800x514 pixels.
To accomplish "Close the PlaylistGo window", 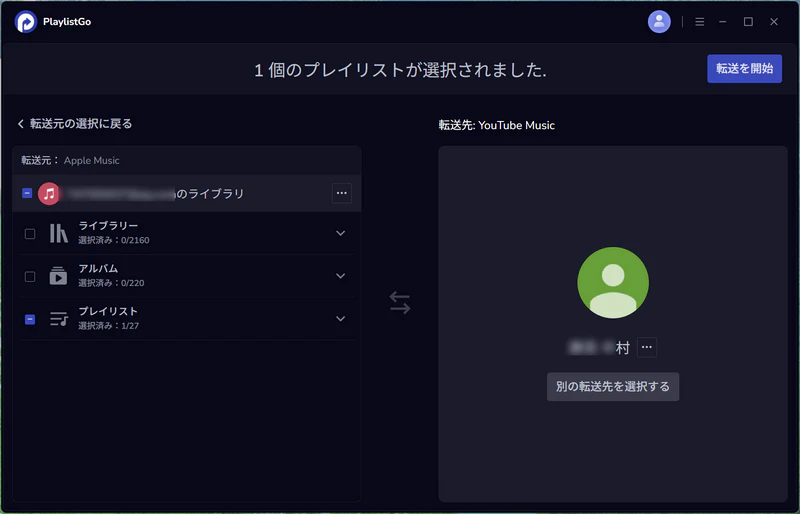I will click(773, 22).
